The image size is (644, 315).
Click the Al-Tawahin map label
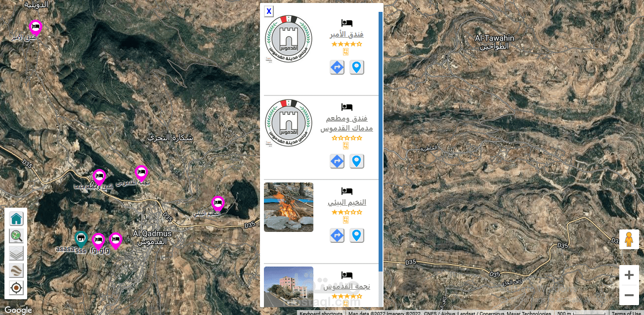[494, 42]
